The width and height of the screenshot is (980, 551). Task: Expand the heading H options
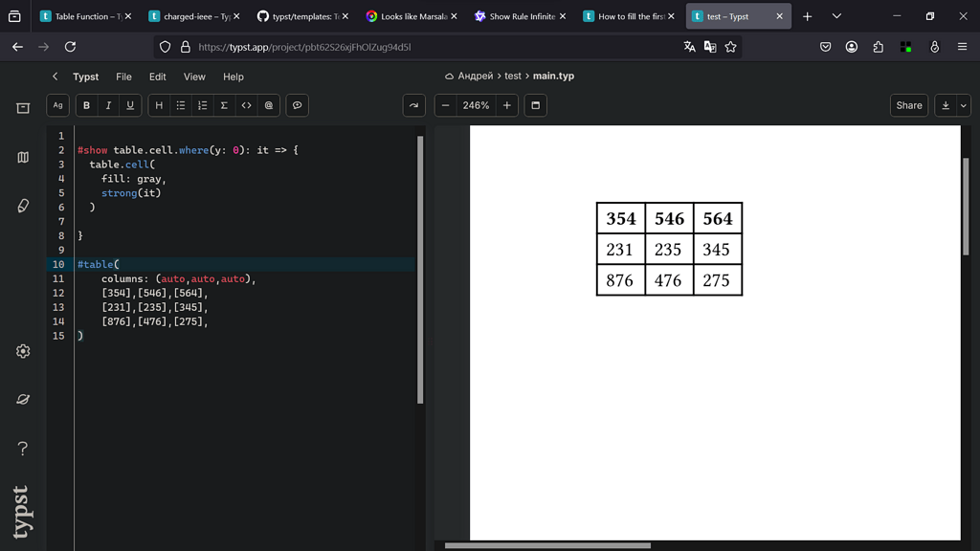(x=159, y=105)
